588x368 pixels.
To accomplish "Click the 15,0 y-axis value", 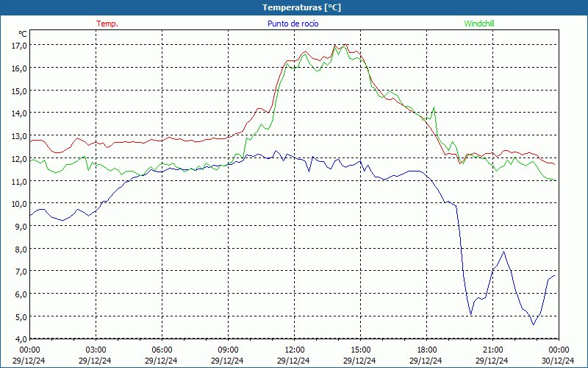I will pyautogui.click(x=20, y=91).
